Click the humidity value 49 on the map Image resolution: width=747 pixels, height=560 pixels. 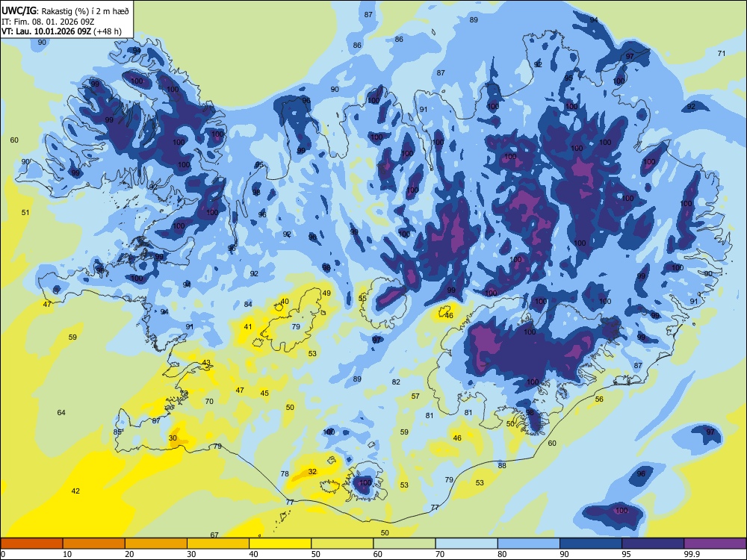[326, 293]
